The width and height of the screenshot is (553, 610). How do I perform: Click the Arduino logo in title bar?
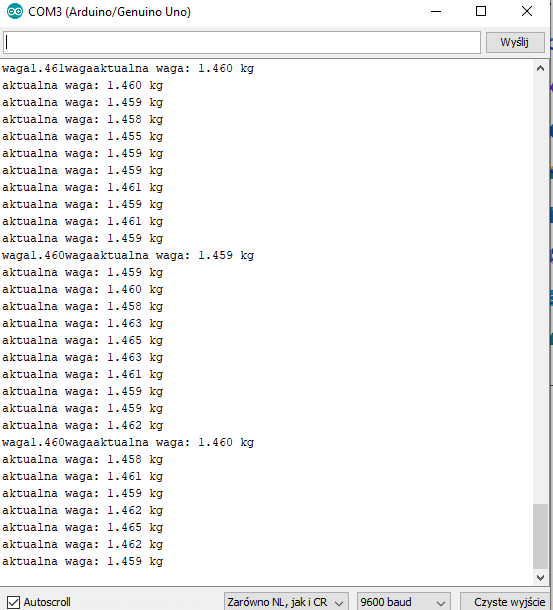(15, 11)
